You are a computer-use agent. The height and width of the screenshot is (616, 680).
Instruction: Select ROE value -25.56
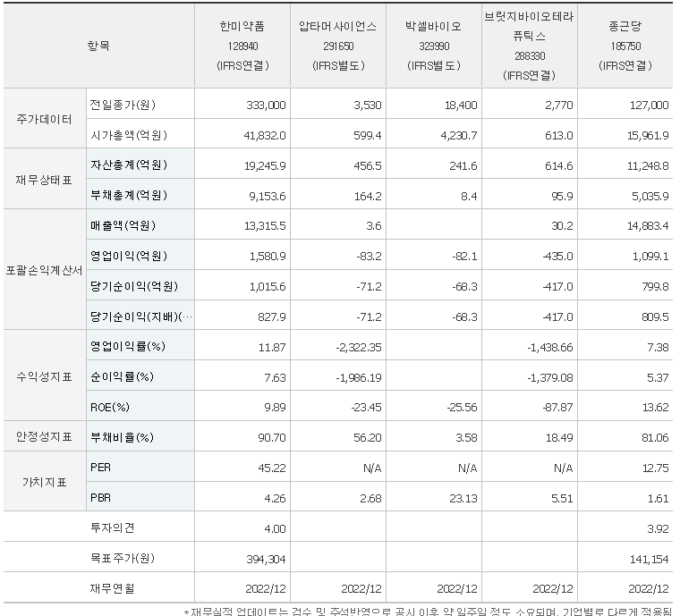click(462, 408)
